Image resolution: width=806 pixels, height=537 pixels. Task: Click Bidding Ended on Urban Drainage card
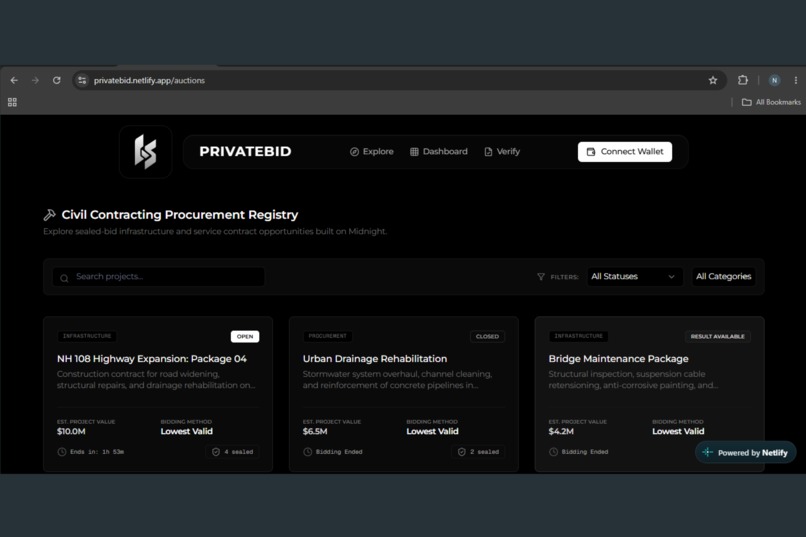click(339, 452)
